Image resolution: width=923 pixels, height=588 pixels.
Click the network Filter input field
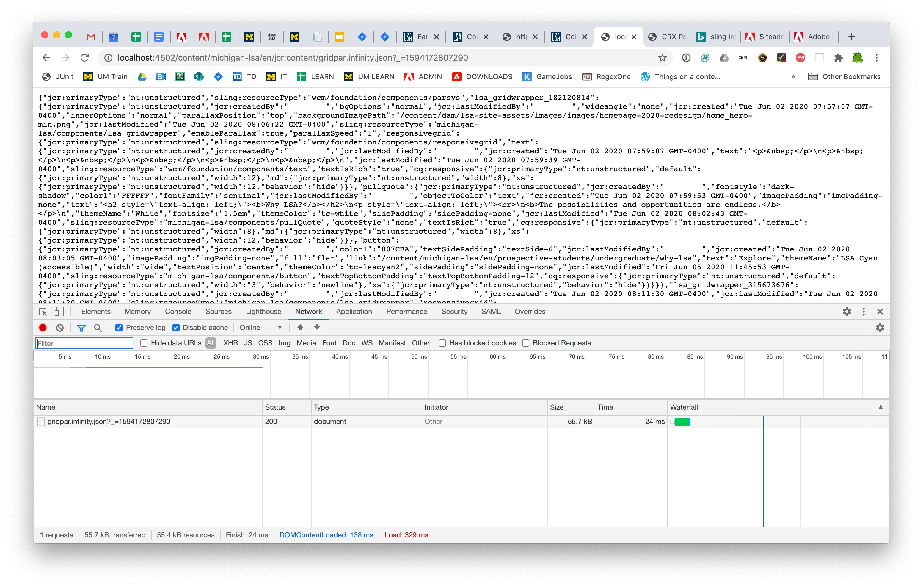coord(84,343)
